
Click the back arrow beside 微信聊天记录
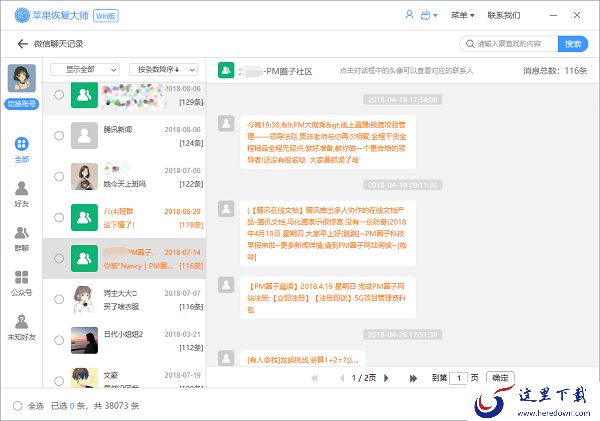pos(23,44)
